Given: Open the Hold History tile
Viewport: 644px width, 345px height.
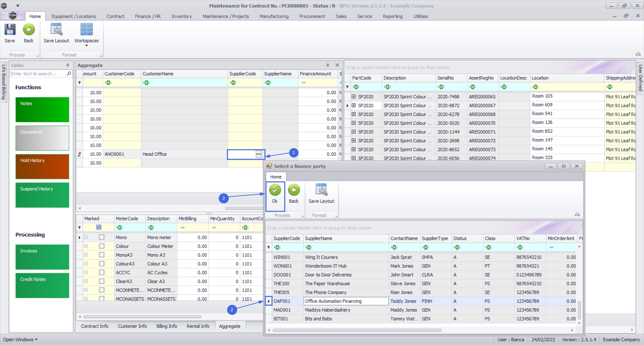Looking at the screenshot, I should point(42,166).
